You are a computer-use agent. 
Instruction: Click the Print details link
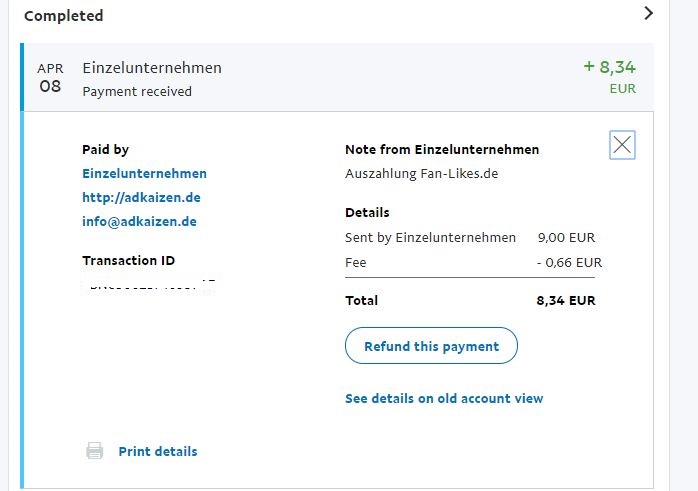tap(157, 451)
